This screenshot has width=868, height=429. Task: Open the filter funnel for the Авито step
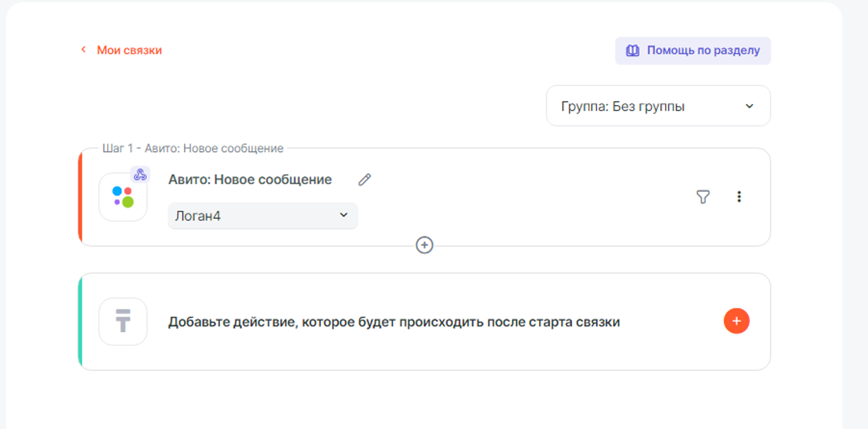click(703, 197)
